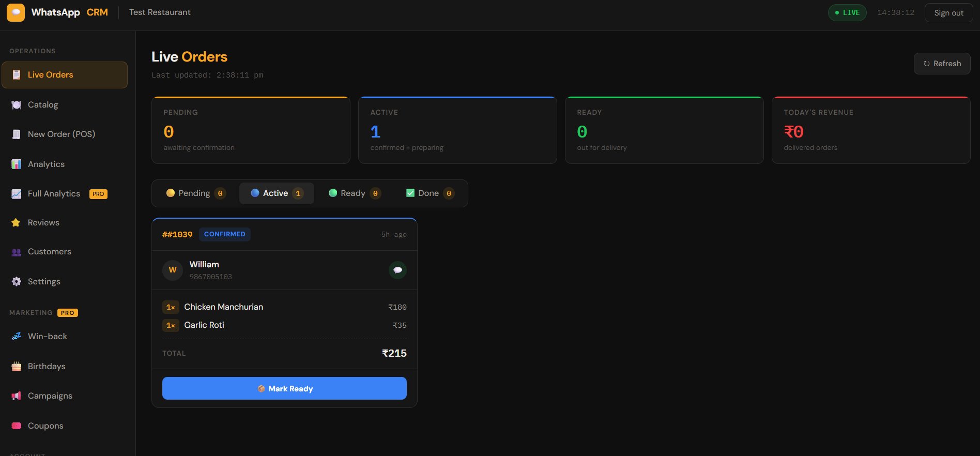Open Birthdays marketing page
The height and width of the screenshot is (456, 980).
[x=65, y=367]
